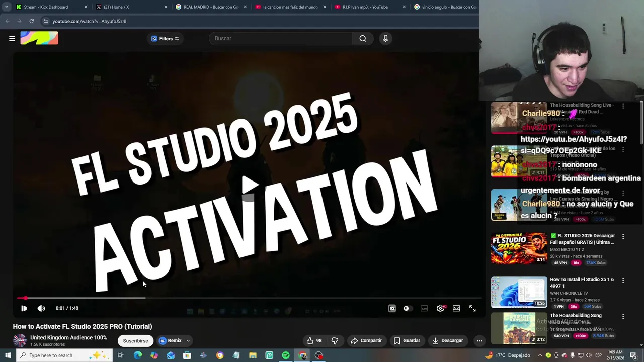
Task: Open the system volume tray icon
Action: (588, 355)
